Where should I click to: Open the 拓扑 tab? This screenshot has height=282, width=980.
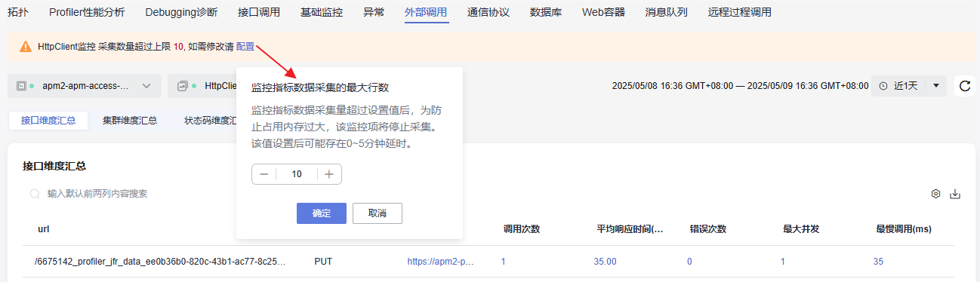tap(17, 12)
